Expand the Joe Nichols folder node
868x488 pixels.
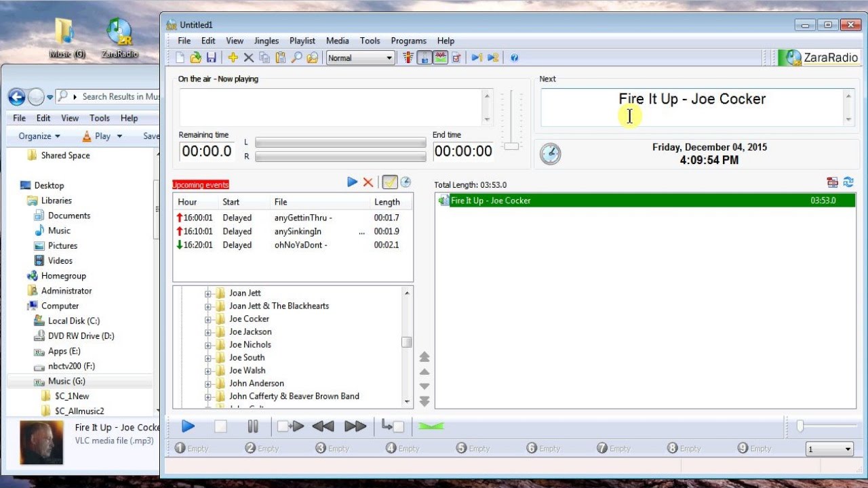point(208,345)
